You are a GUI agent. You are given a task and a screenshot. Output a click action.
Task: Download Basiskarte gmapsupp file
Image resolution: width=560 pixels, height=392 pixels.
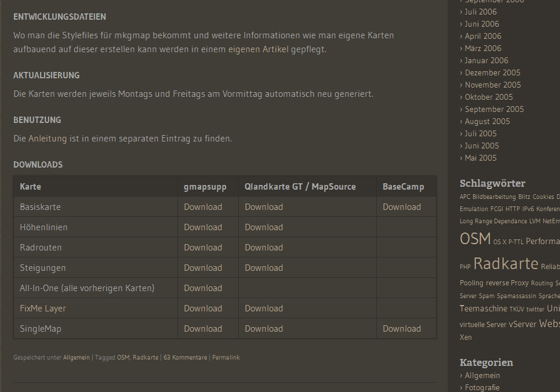pyautogui.click(x=203, y=207)
